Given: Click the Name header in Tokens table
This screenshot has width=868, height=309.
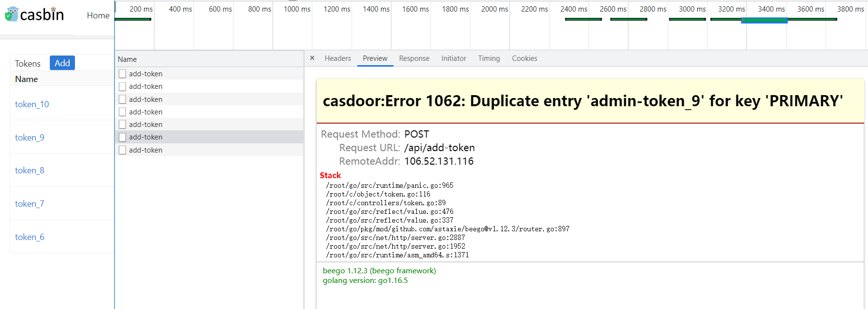Looking at the screenshot, I should (x=26, y=79).
